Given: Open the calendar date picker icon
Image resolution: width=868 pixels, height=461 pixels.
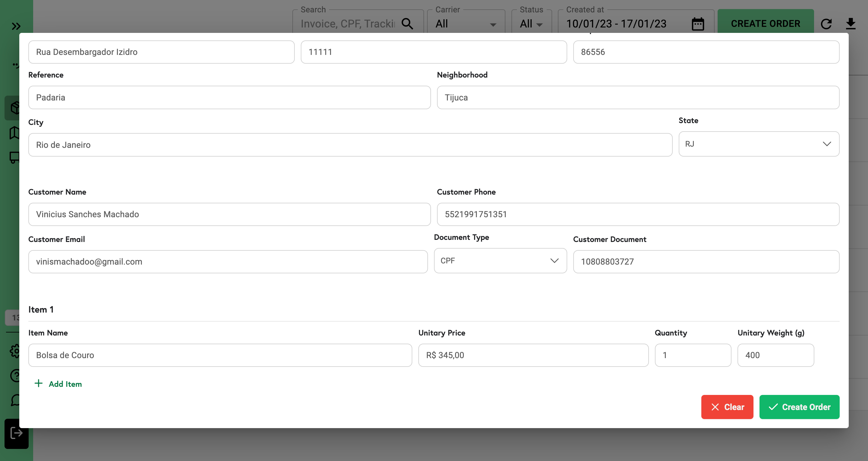Looking at the screenshot, I should pos(697,24).
